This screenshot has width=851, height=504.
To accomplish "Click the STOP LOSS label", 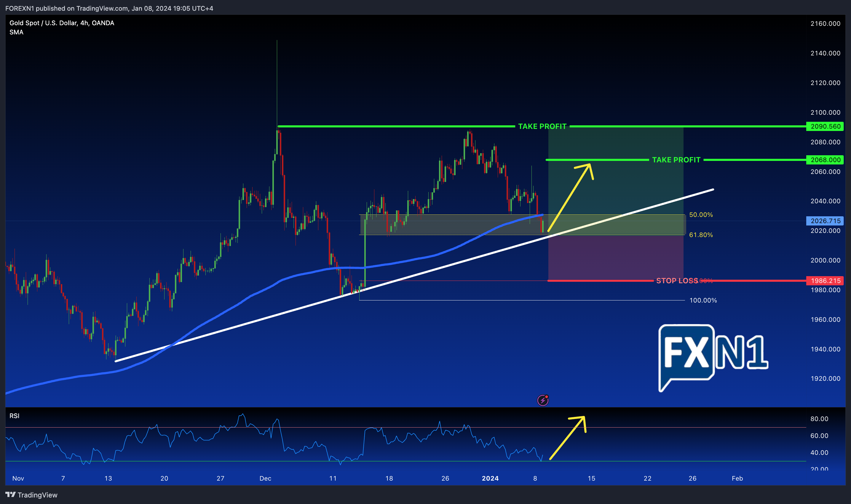I will [x=677, y=281].
